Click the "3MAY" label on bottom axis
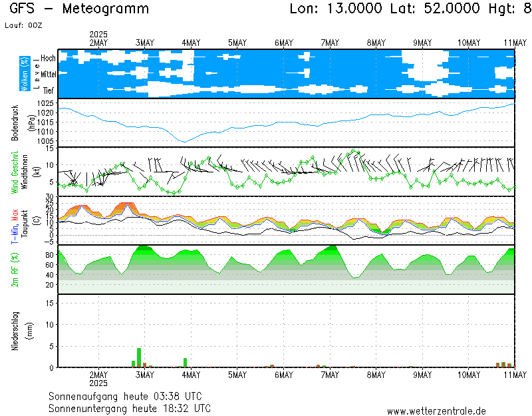Viewport: 532px width, 416px height. tap(145, 375)
